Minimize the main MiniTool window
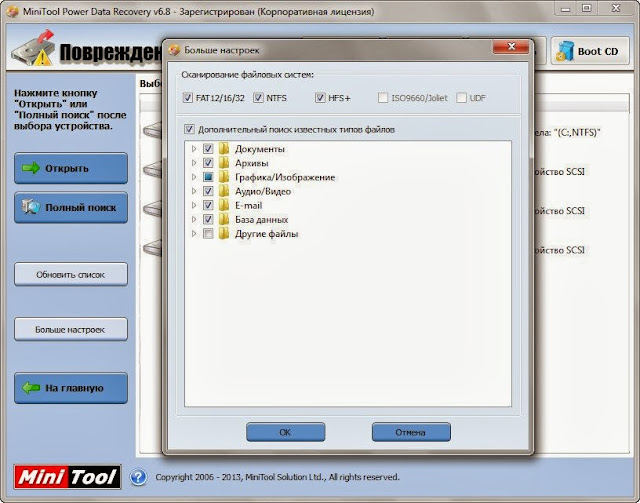Image resolution: width=640 pixels, height=503 pixels. tap(565, 8)
